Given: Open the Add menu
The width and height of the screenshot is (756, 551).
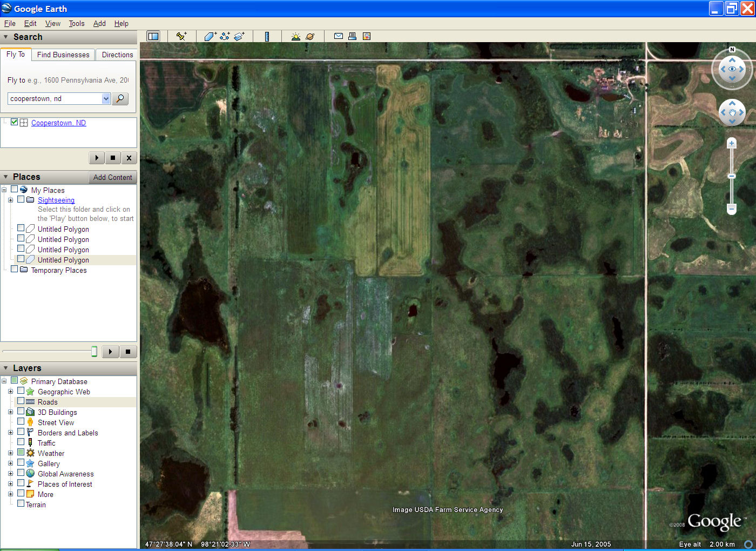Looking at the screenshot, I should [x=99, y=23].
